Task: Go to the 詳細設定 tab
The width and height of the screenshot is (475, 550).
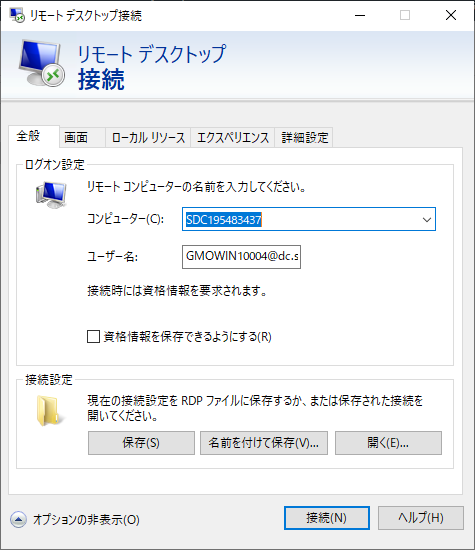Action: [304, 137]
